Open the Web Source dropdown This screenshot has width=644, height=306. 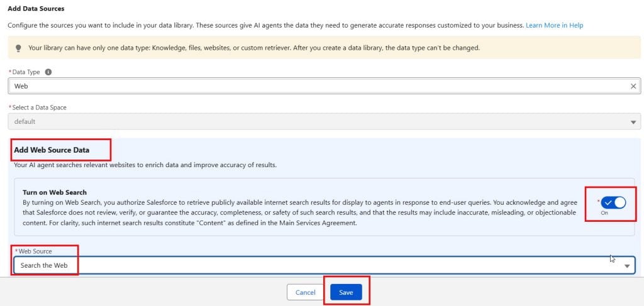(x=324, y=265)
